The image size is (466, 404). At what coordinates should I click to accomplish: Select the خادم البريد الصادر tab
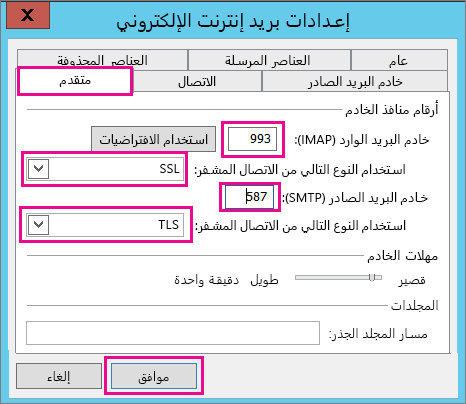click(355, 81)
